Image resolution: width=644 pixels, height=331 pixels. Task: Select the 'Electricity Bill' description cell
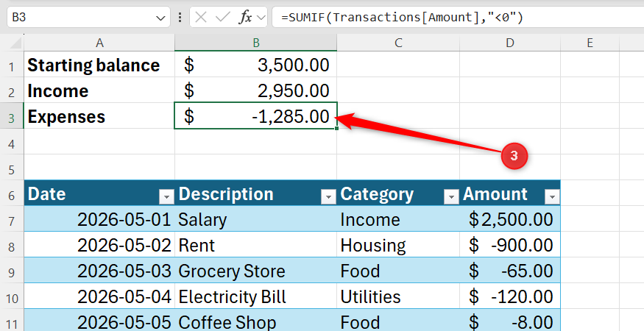click(256, 297)
